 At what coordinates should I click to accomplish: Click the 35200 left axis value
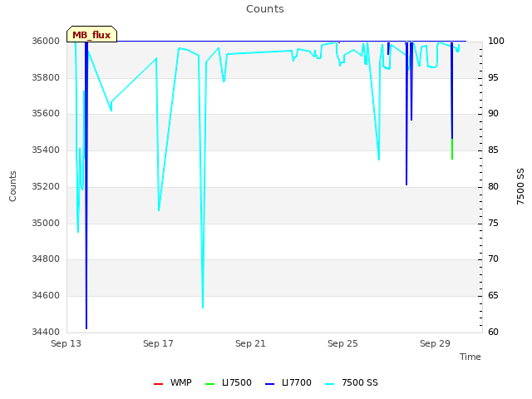[x=46, y=186]
